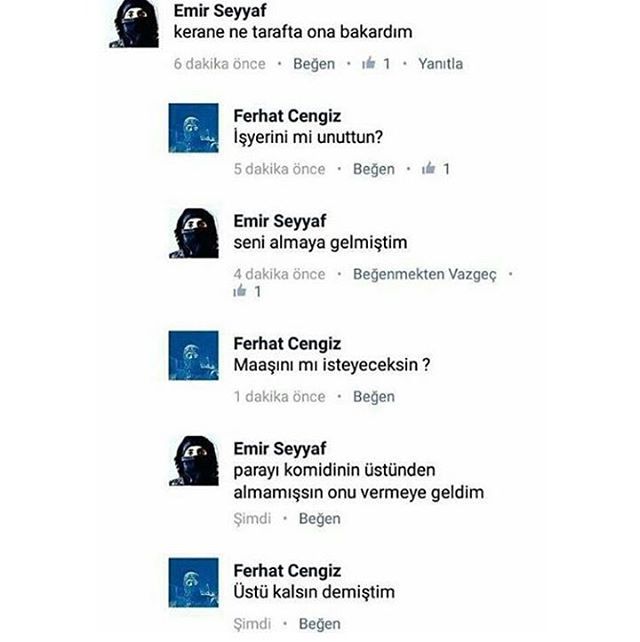This screenshot has height=642, width=640.
Task: Click the "1 dakika önce" timestamp
Action: pyautogui.click(x=279, y=397)
